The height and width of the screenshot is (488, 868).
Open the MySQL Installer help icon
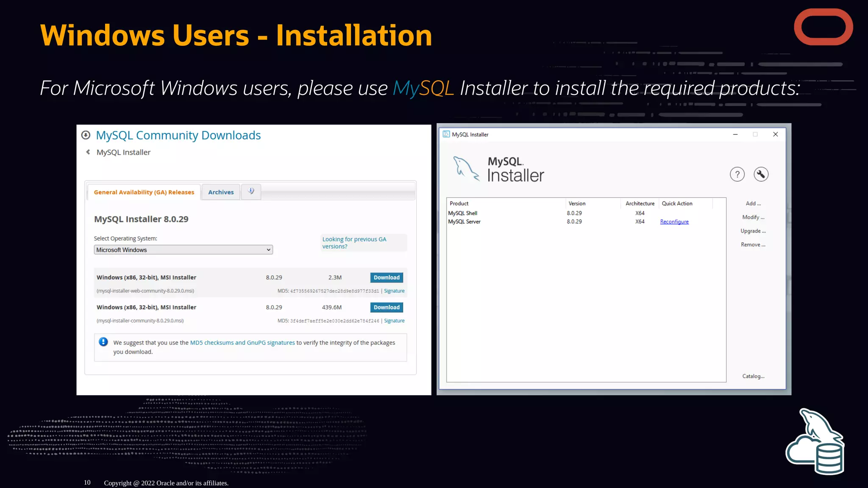[737, 174]
